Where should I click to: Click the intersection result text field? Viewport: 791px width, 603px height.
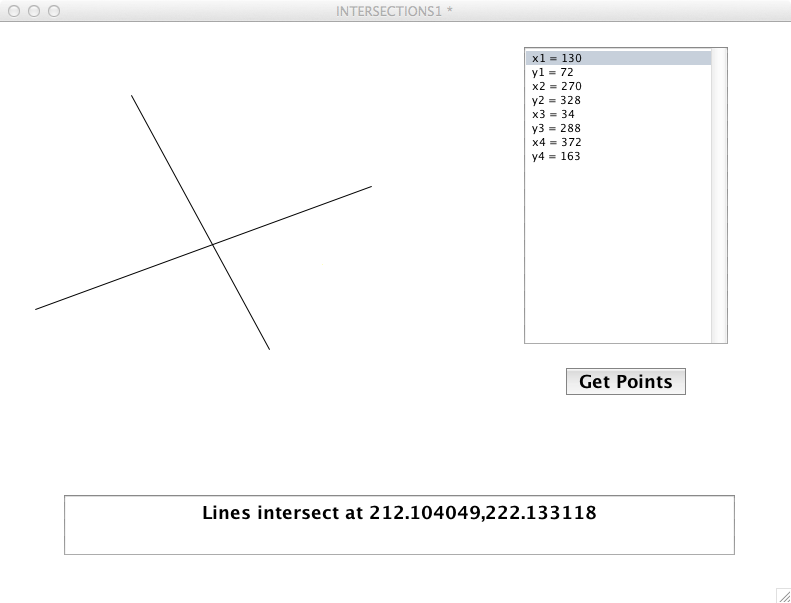399,525
